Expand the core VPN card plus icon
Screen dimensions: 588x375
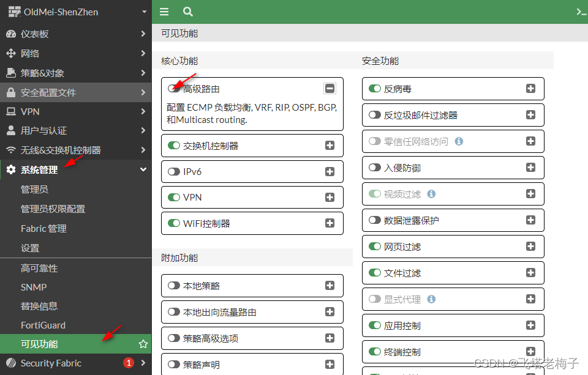pyautogui.click(x=330, y=197)
